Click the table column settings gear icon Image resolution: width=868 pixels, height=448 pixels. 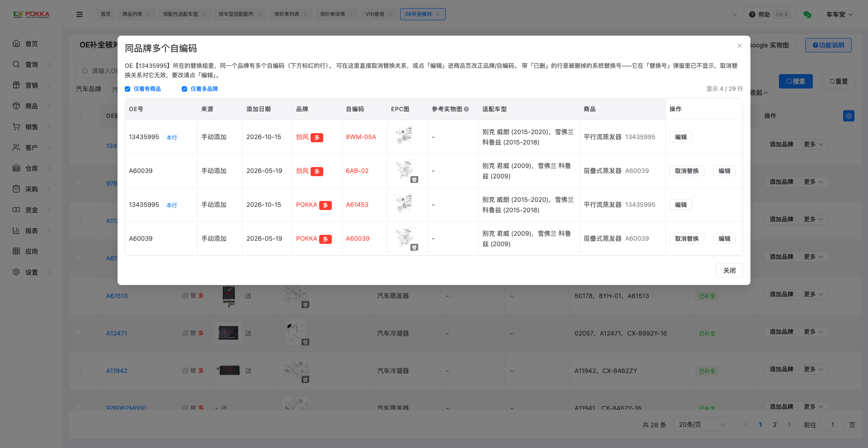849,116
